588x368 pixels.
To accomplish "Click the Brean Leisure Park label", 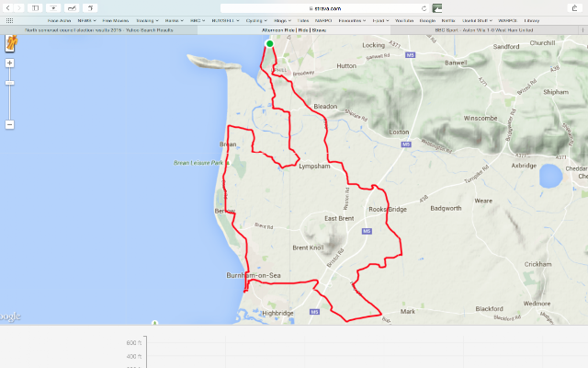I will [x=198, y=163].
